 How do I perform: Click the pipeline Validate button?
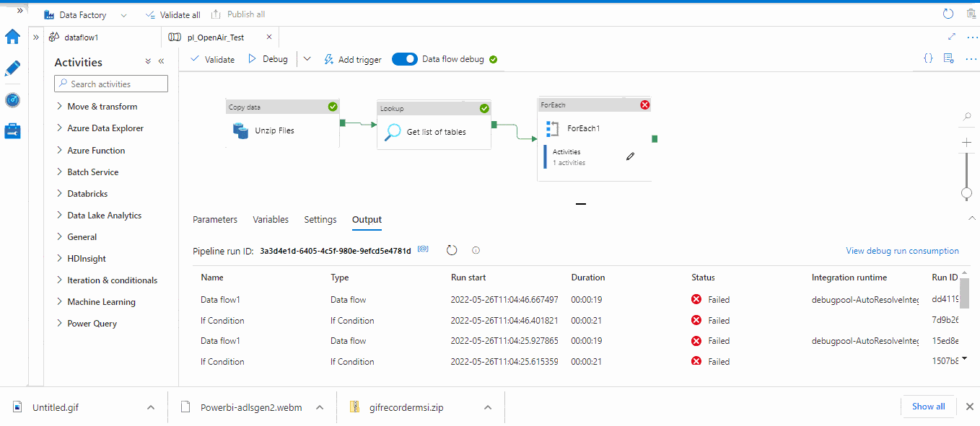(x=212, y=59)
